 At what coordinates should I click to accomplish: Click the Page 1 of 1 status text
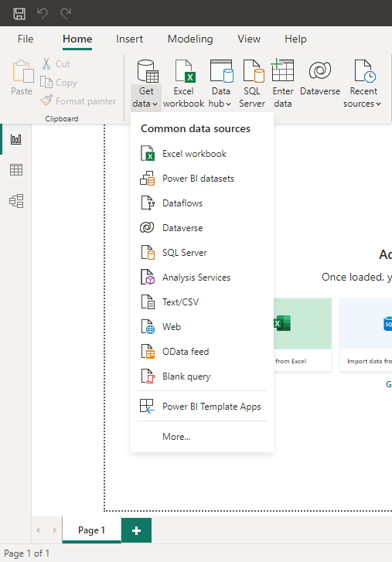click(x=26, y=553)
